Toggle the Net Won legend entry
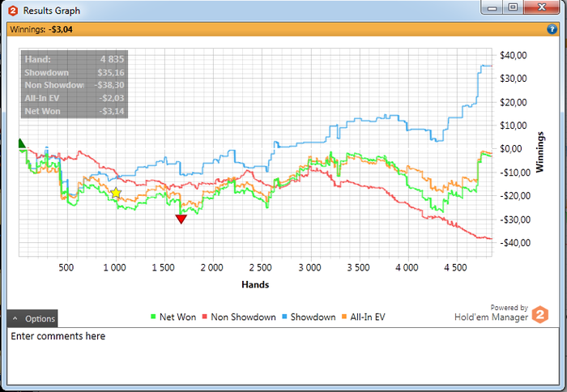 click(173, 317)
